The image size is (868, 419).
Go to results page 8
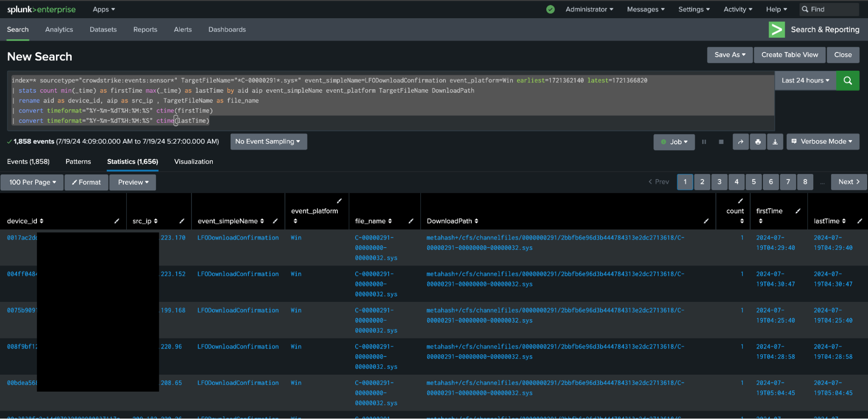[x=805, y=182]
